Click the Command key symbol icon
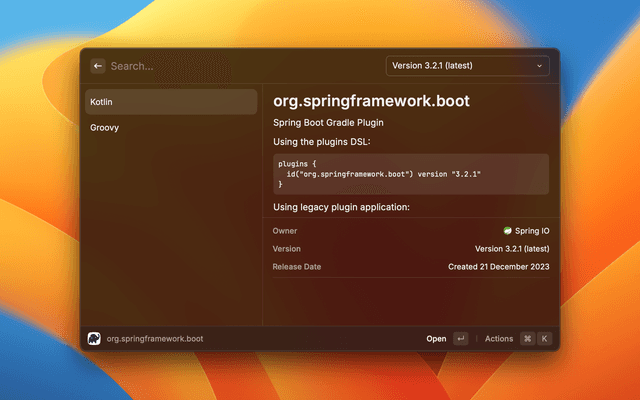Image resolution: width=640 pixels, height=400 pixels. click(527, 339)
